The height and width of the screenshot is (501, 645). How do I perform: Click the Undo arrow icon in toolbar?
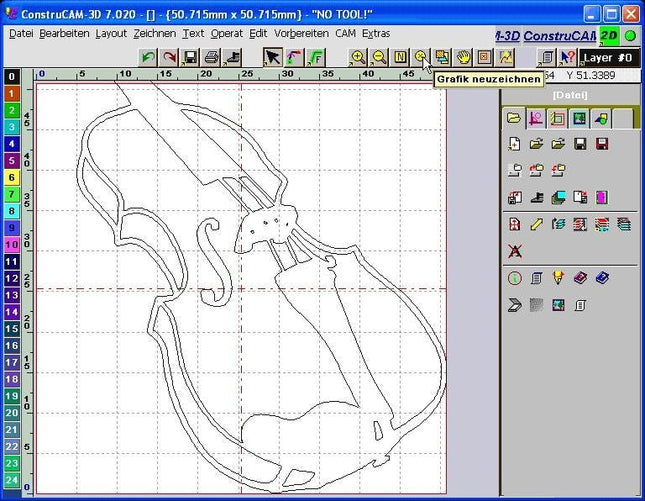[148, 57]
